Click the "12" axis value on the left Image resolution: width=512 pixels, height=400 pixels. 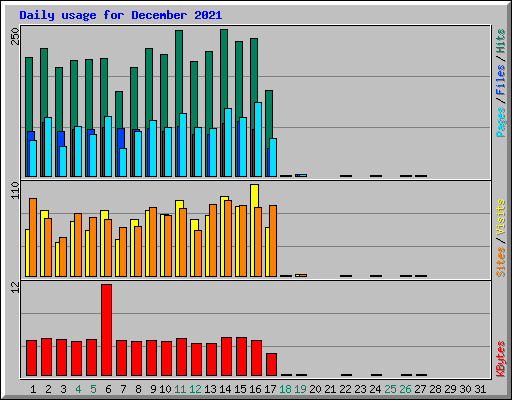point(15,288)
